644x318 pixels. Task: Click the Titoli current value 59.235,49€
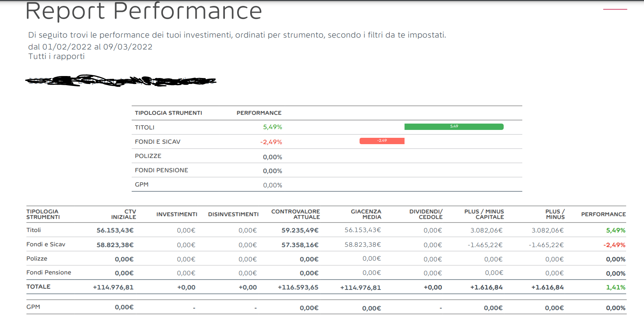click(x=300, y=230)
